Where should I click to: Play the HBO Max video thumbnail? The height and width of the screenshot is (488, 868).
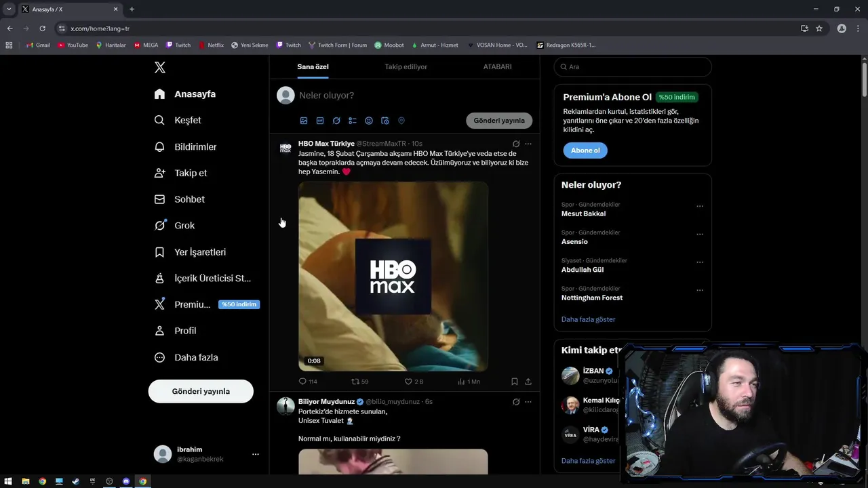(393, 277)
